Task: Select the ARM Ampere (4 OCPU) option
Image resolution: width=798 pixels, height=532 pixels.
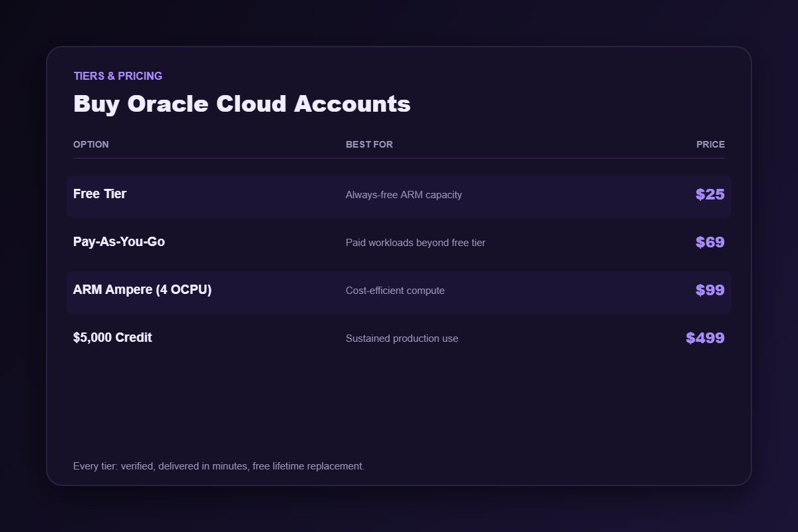Action: coord(142,290)
